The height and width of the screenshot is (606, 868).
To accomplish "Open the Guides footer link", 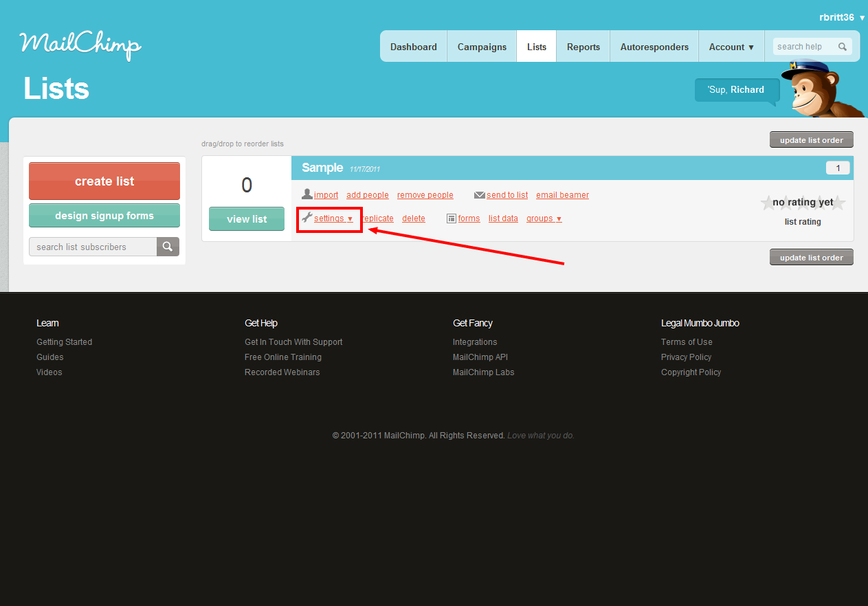I will [50, 357].
